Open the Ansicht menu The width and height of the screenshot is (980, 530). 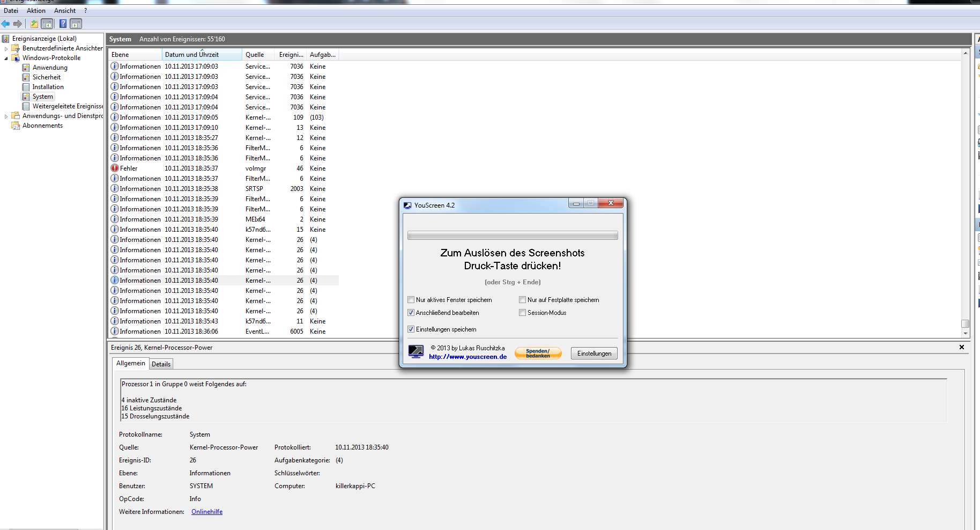click(65, 11)
